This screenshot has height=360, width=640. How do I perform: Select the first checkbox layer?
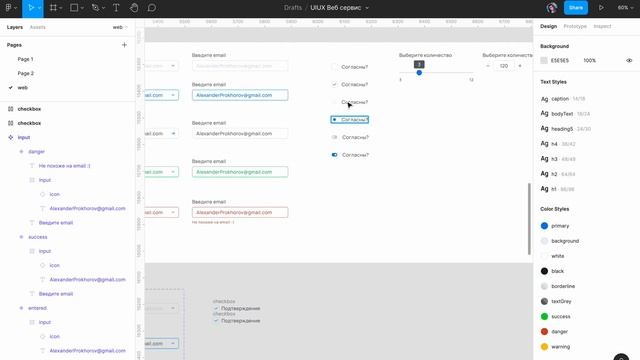click(29, 109)
